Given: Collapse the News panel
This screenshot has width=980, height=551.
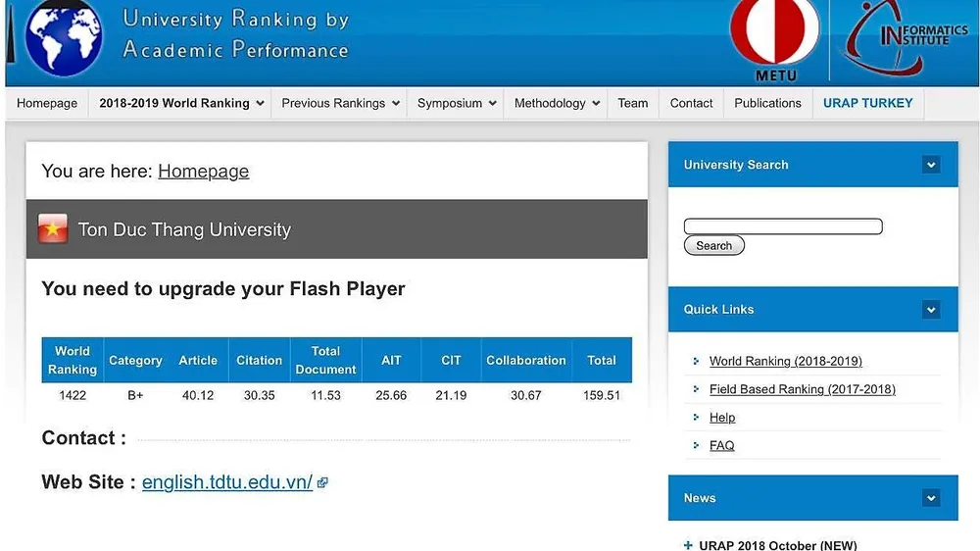Looking at the screenshot, I should point(931,498).
